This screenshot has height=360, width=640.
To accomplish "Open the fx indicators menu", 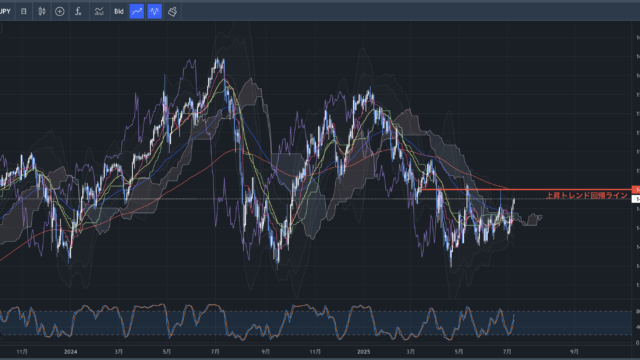I will coord(78,11).
